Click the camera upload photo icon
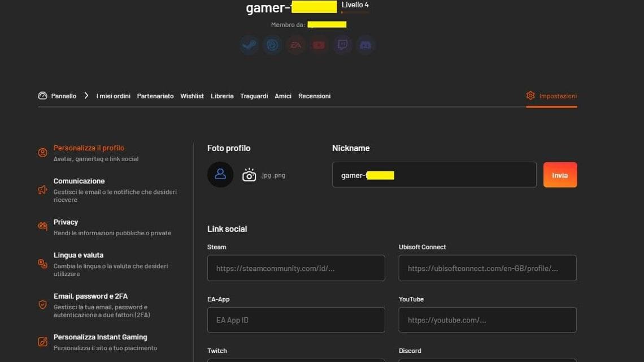This screenshot has height=362, width=644. tap(249, 175)
